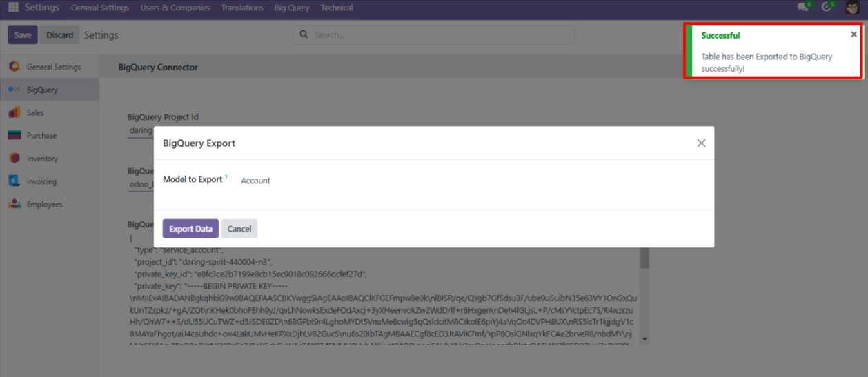This screenshot has height=377, width=868.
Task: Open Big Query top menu
Action: [x=292, y=8]
